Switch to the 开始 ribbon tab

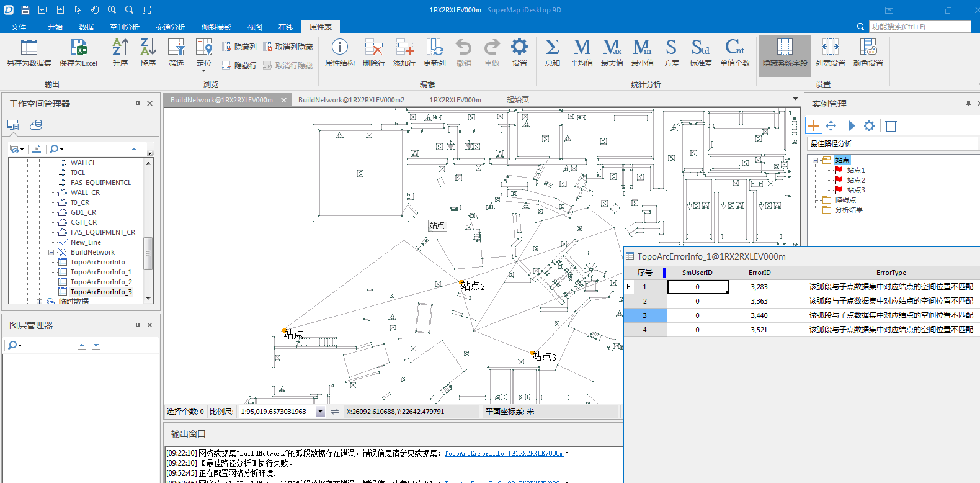pos(55,27)
